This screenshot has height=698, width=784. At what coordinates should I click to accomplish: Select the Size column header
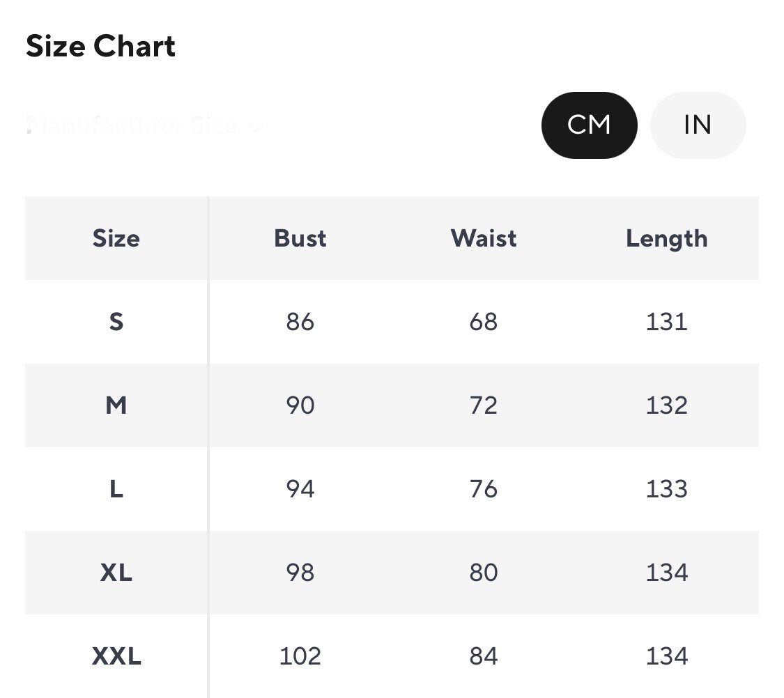click(x=116, y=238)
